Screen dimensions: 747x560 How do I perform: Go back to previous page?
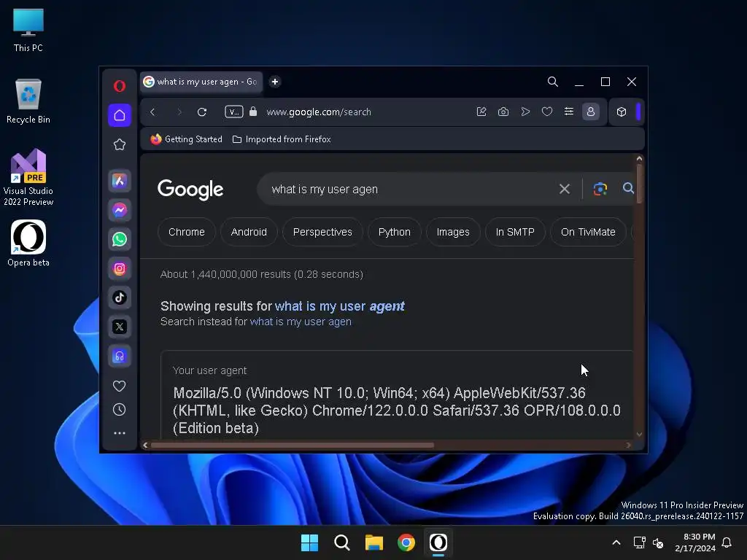point(152,112)
